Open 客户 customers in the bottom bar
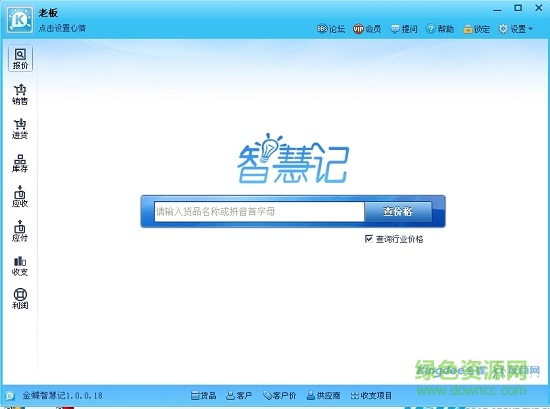550x409 pixels. pos(239,396)
